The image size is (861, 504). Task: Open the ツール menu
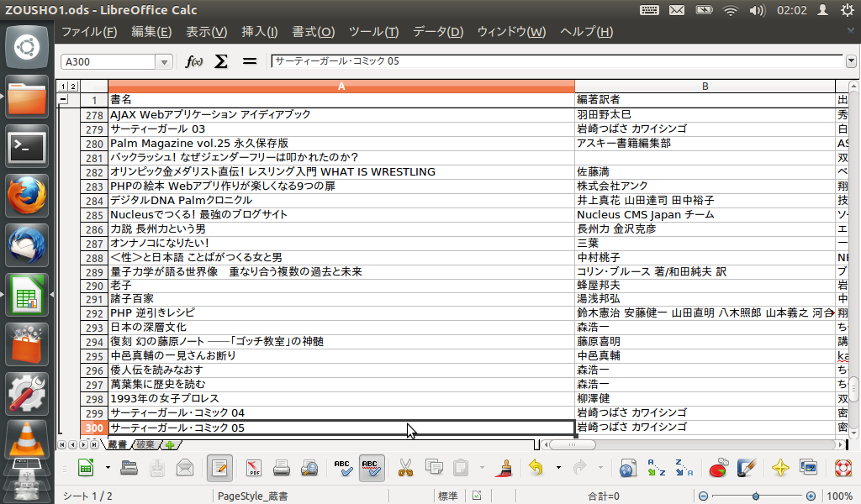tap(373, 32)
